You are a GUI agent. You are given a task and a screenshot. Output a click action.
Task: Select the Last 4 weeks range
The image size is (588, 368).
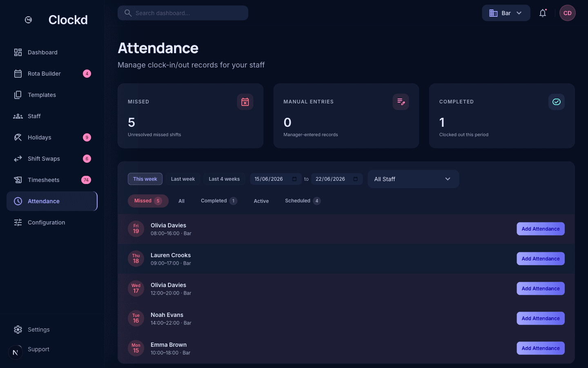pyautogui.click(x=224, y=179)
